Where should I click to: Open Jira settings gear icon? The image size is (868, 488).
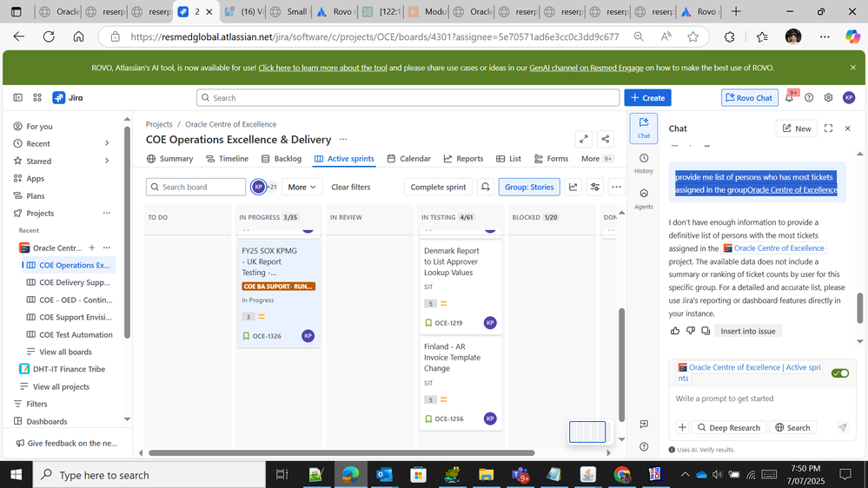(828, 97)
